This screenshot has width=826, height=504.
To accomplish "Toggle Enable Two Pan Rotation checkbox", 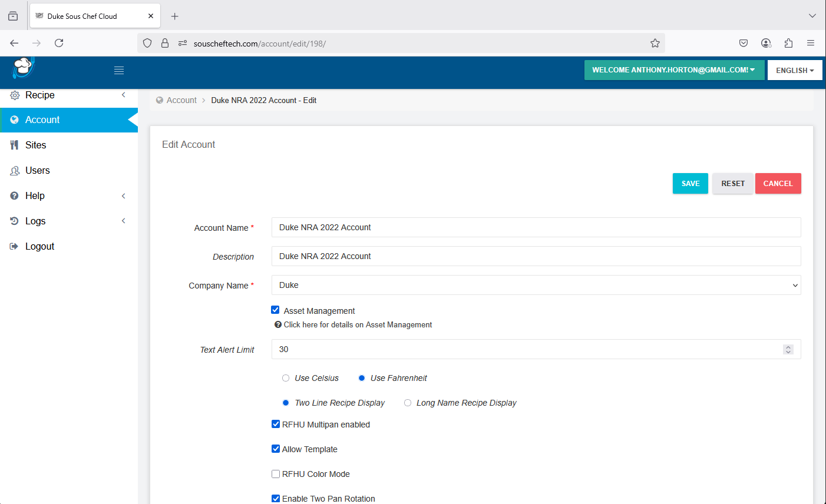I will [x=276, y=498].
